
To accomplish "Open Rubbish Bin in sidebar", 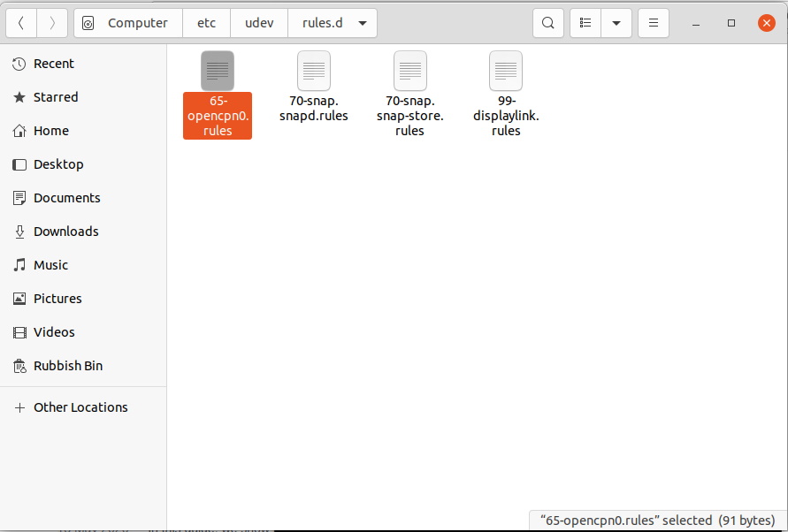I will pos(68,366).
